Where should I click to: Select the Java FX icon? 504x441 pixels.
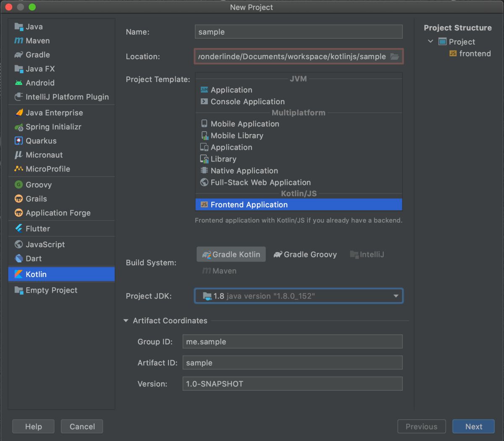point(18,69)
